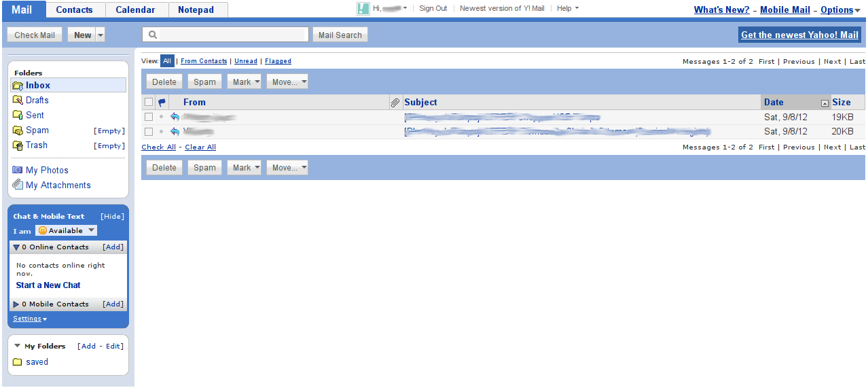Tick checkbox of the 19KB message
Viewport: 868px width, 390px height.
click(149, 117)
